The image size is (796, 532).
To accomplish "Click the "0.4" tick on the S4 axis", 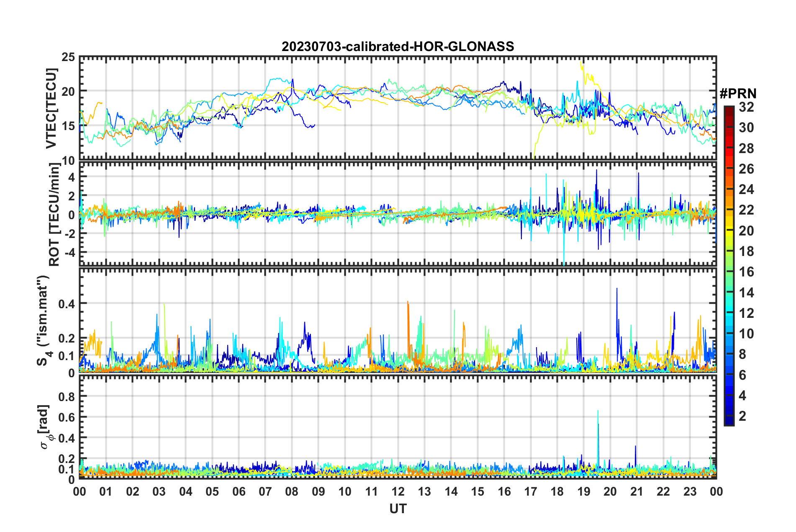I will click(67, 304).
